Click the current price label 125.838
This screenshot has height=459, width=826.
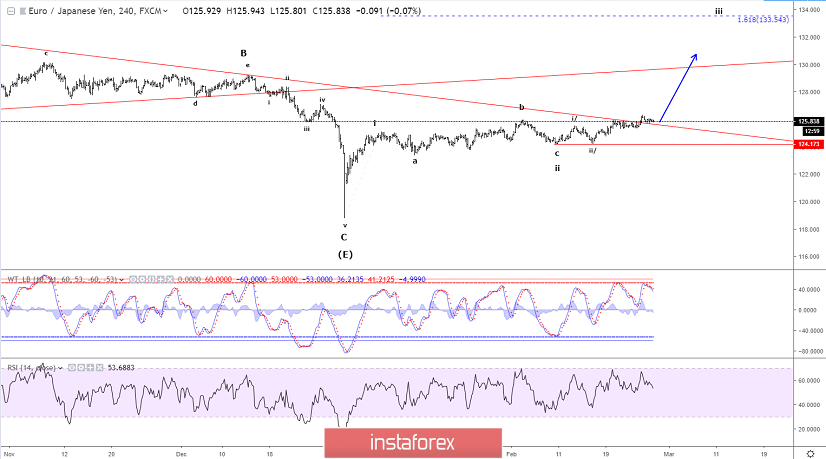tap(809, 121)
